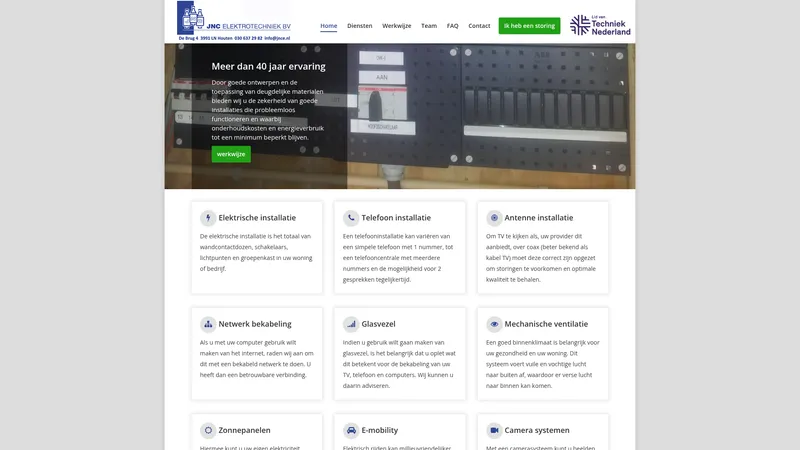Click the car icon for E-mobility
Image resolution: width=800 pixels, height=450 pixels.
[351, 430]
